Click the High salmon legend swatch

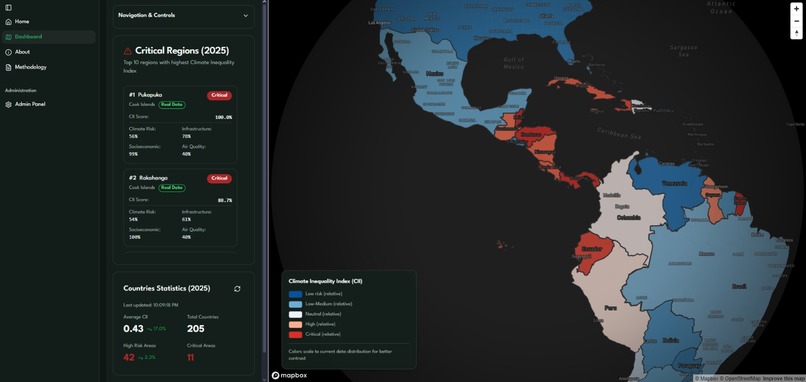pyautogui.click(x=295, y=324)
